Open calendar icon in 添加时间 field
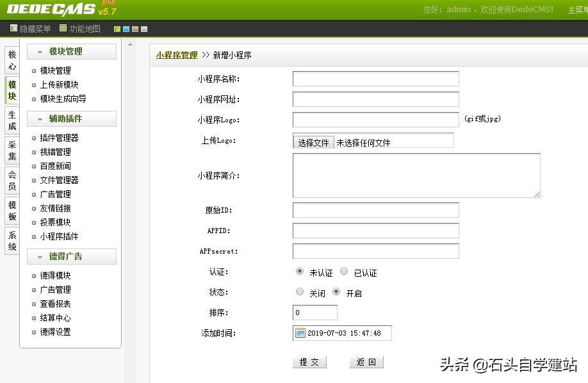Image resolution: width=588 pixels, height=383 pixels. coord(300,333)
